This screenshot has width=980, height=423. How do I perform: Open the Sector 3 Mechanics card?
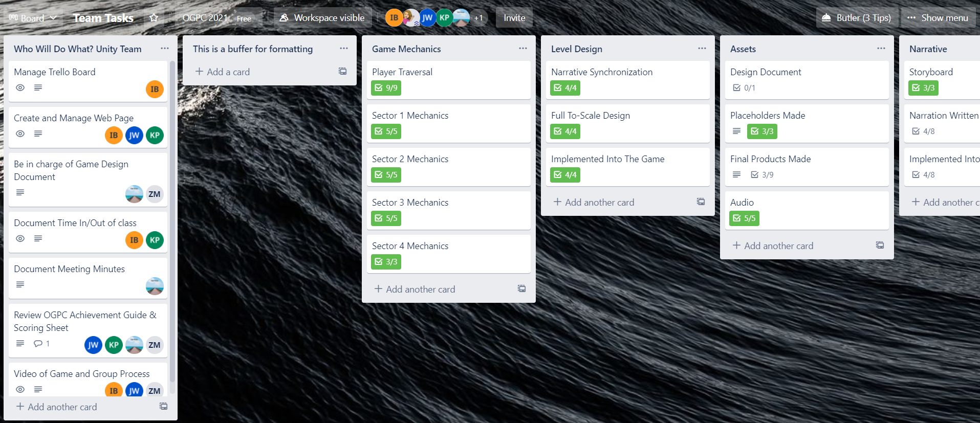(x=410, y=203)
